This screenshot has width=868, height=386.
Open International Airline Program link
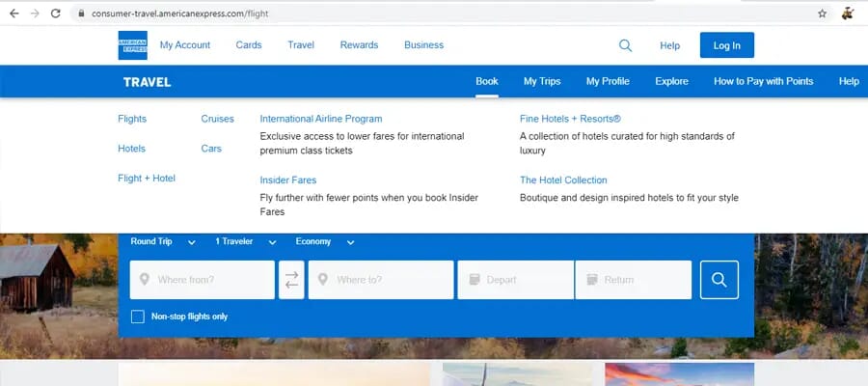click(321, 119)
